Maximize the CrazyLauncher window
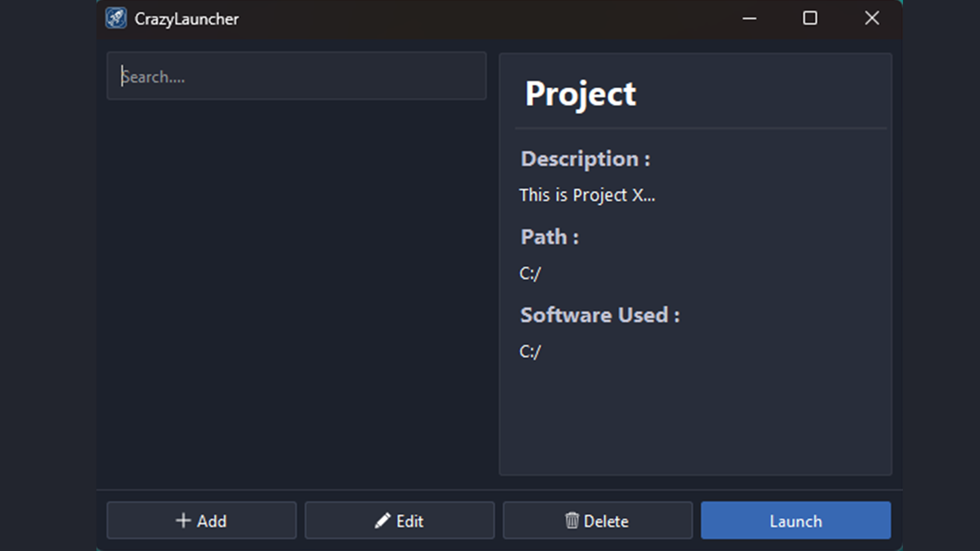Viewport: 980px width, 551px height. pos(810,18)
